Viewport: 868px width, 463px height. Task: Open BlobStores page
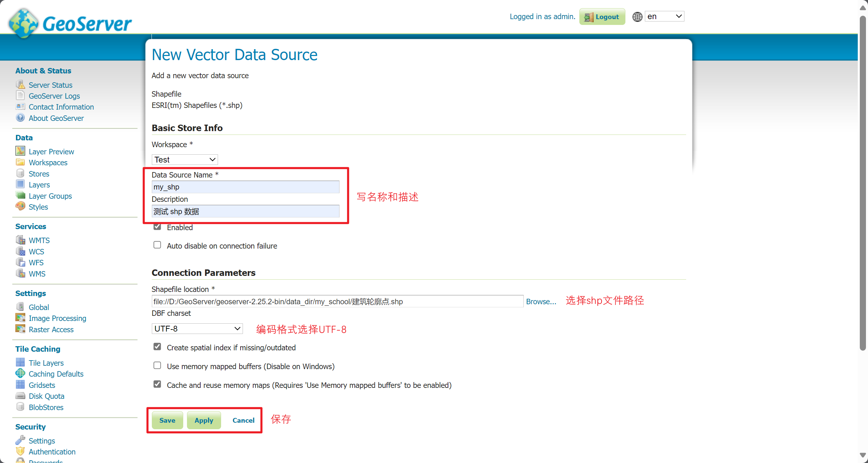[x=46, y=407]
